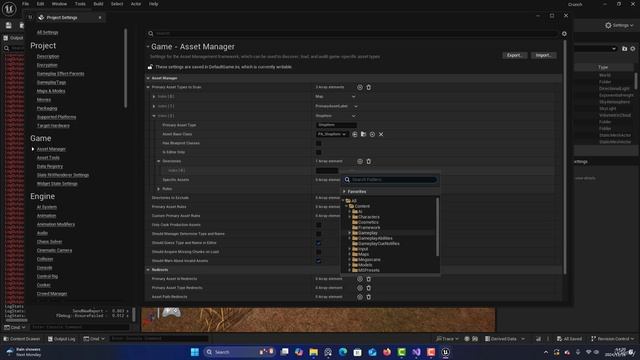Empty the Primary Asset Type Redirects array
This screenshot has width=640, height=360.
click(369, 288)
